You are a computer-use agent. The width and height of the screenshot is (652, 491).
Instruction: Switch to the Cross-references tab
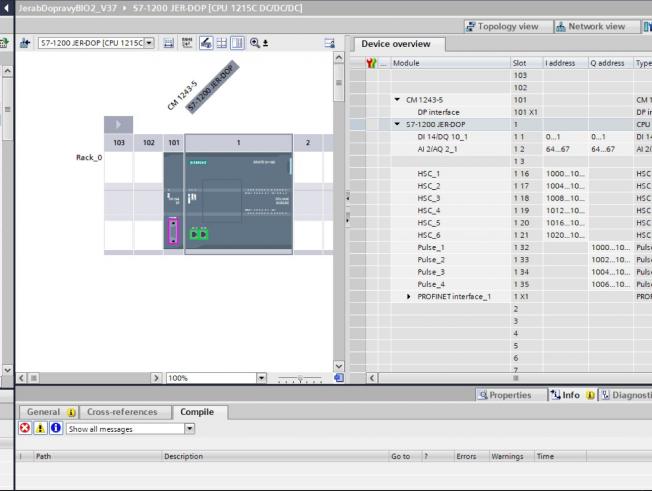[125, 412]
